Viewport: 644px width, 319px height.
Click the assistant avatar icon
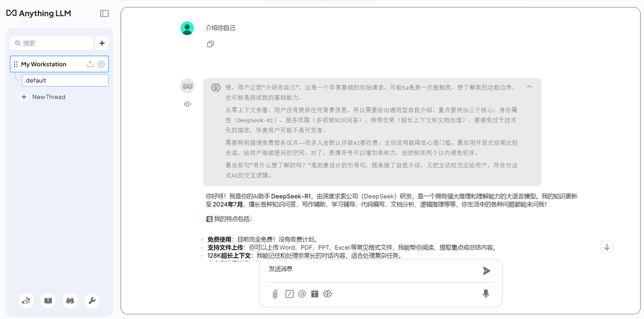click(x=187, y=86)
